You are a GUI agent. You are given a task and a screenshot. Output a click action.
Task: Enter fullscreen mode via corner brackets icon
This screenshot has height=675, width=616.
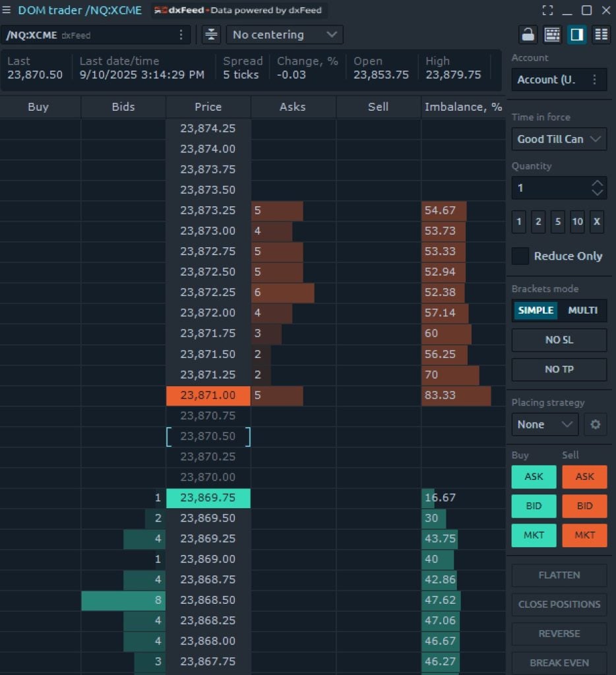[x=547, y=11]
